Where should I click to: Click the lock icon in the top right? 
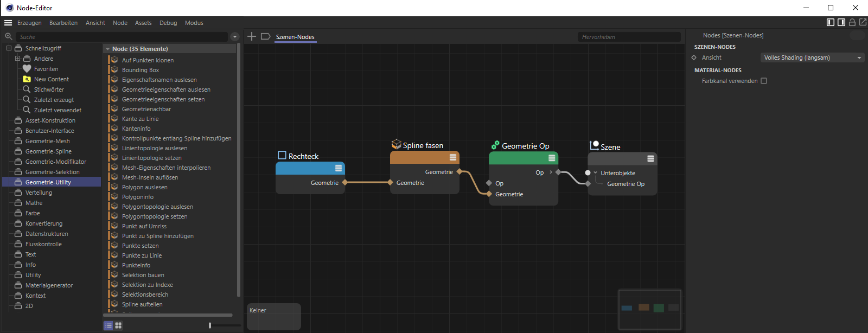click(x=852, y=22)
